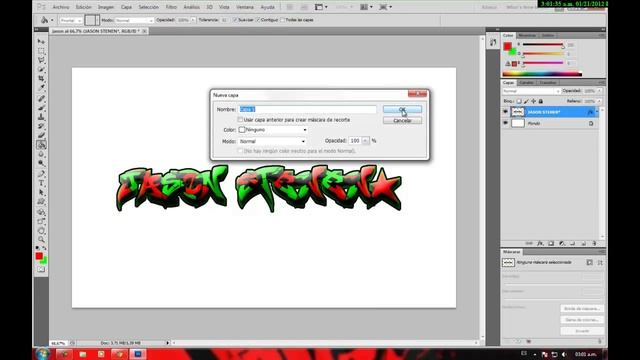The height and width of the screenshot is (360, 640).
Task: Open the tool preset picker arrow
Action: tap(52, 20)
